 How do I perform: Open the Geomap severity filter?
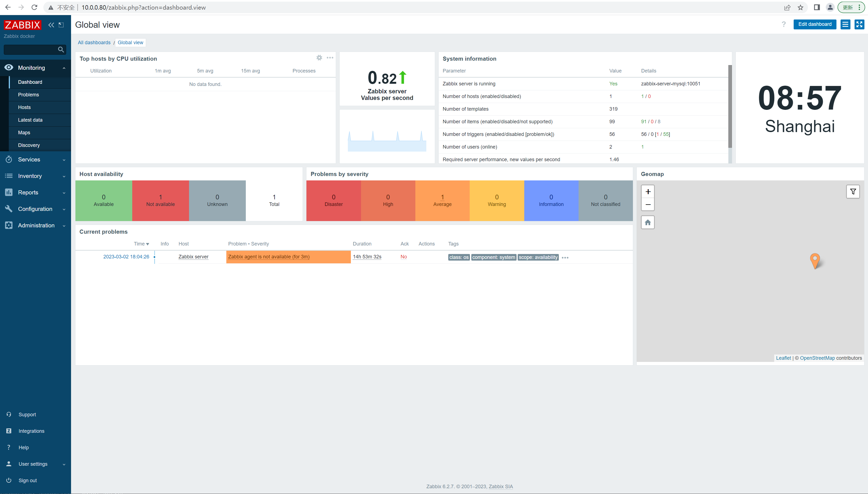(853, 192)
